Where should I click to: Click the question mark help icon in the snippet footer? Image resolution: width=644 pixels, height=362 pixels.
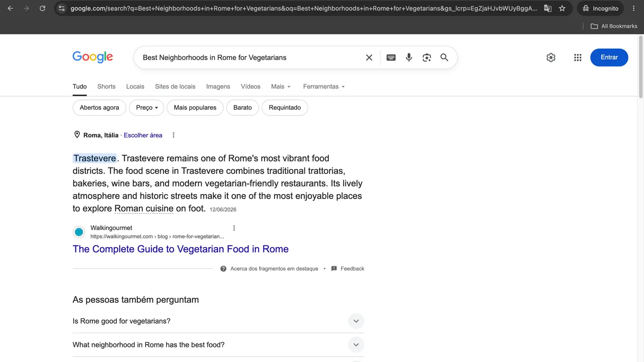pyautogui.click(x=223, y=269)
